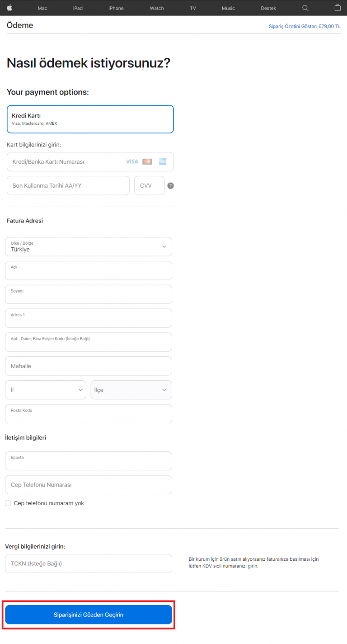Viewport: 347px width, 644px height.
Task: Open the iPhone menu item
Action: pyautogui.click(x=116, y=8)
